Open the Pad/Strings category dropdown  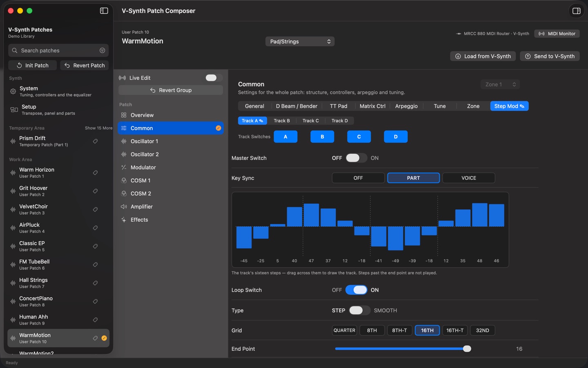coord(300,41)
